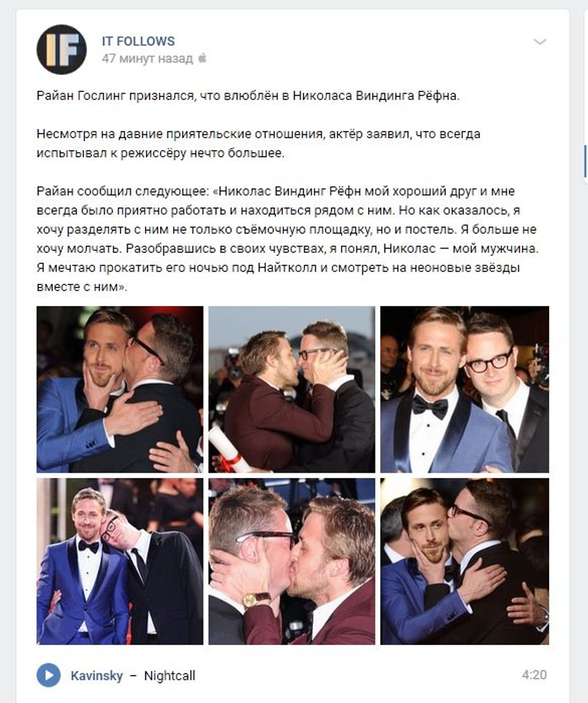This screenshot has height=703, width=588.
Task: Open bottom middle close-up kiss photo
Action: click(x=292, y=561)
